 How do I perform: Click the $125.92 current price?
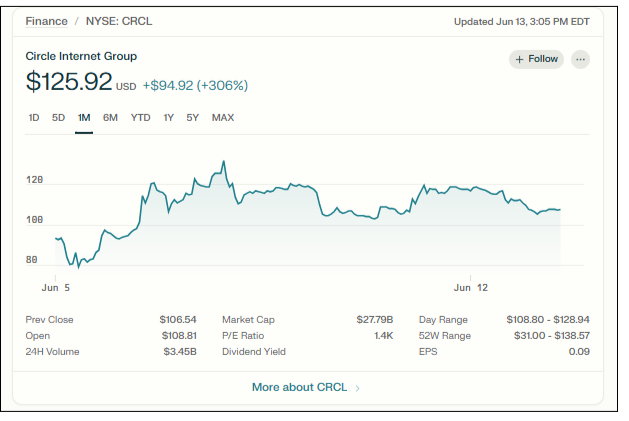pos(69,81)
